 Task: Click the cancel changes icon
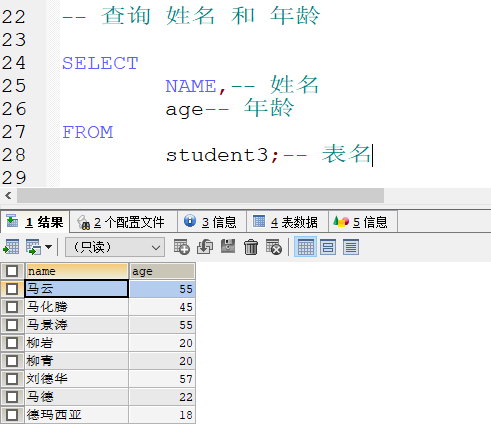point(274,247)
